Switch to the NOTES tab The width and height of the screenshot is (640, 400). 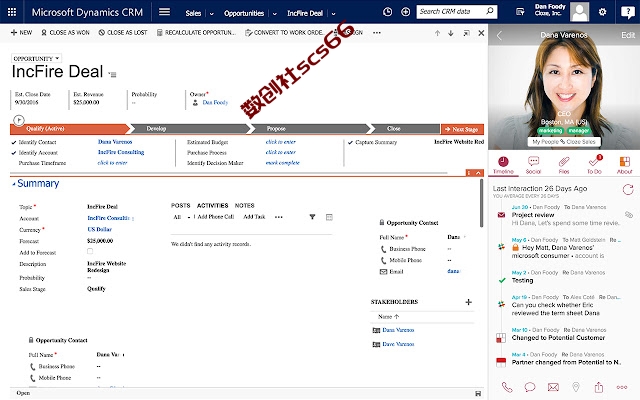coord(244,206)
